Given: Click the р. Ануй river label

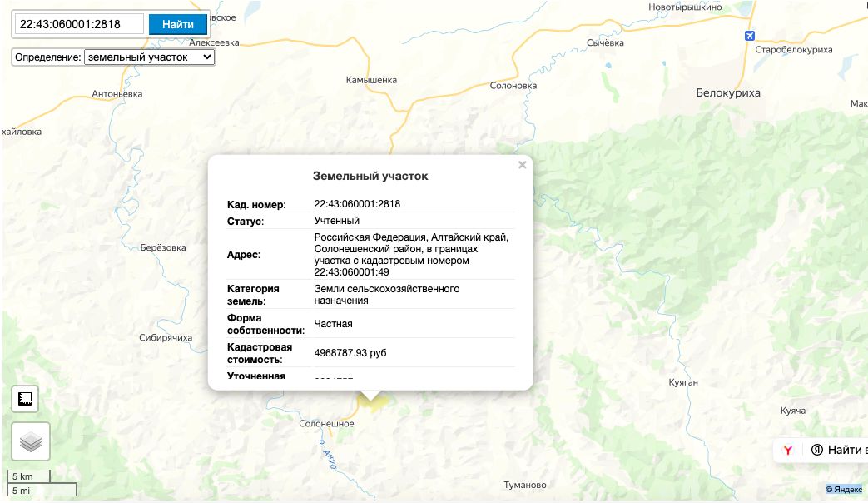Looking at the screenshot, I should [328, 454].
